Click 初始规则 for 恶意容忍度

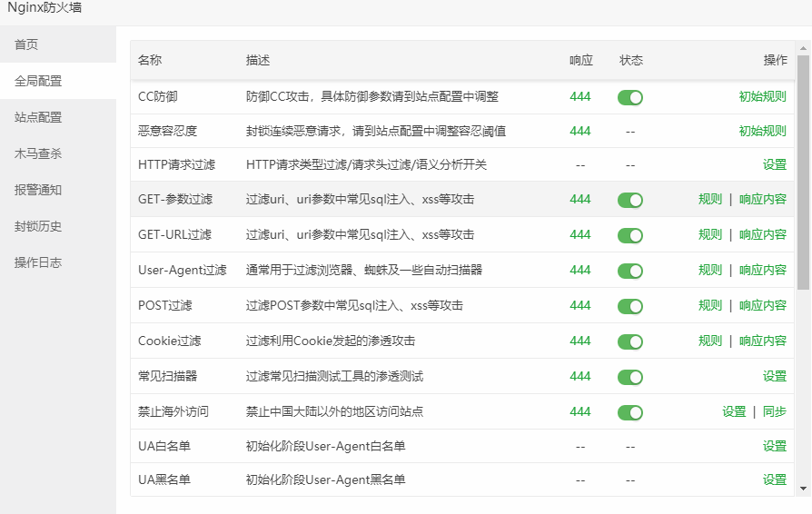[762, 131]
